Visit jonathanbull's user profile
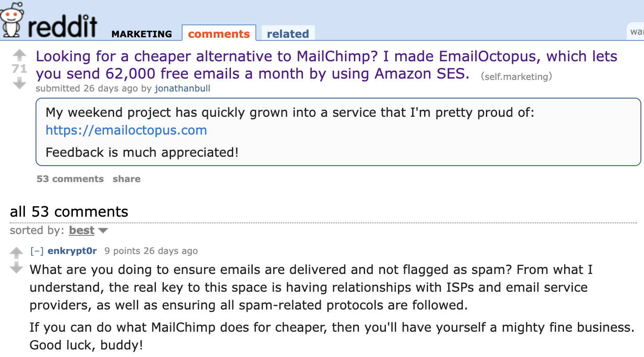Screen dimensions: 644x357 coord(182,88)
